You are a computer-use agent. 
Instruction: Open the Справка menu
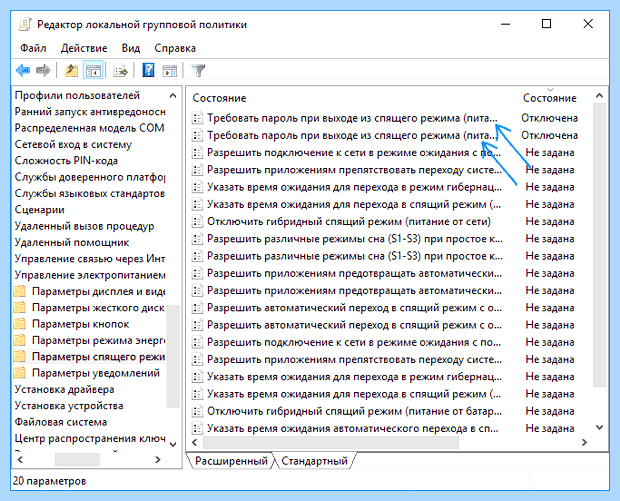click(x=175, y=48)
